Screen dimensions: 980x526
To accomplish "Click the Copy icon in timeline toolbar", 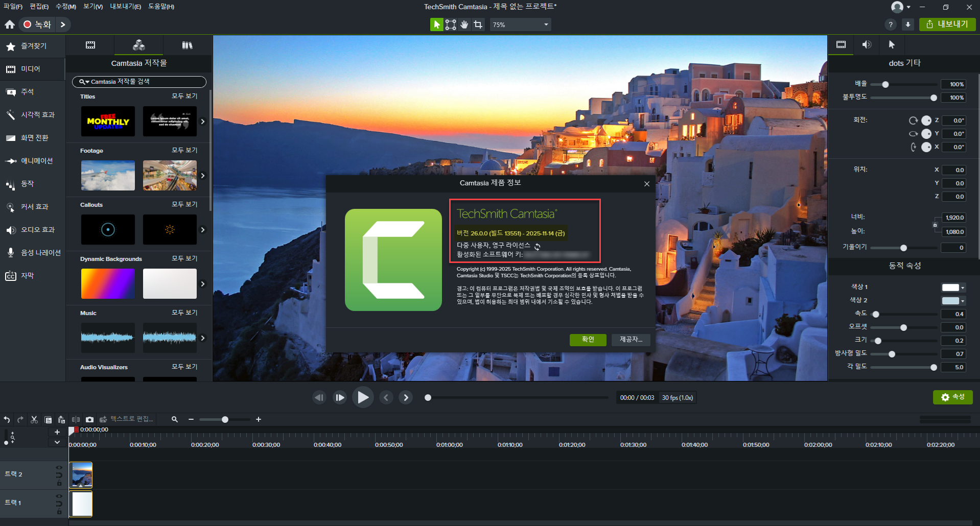I will [48, 419].
